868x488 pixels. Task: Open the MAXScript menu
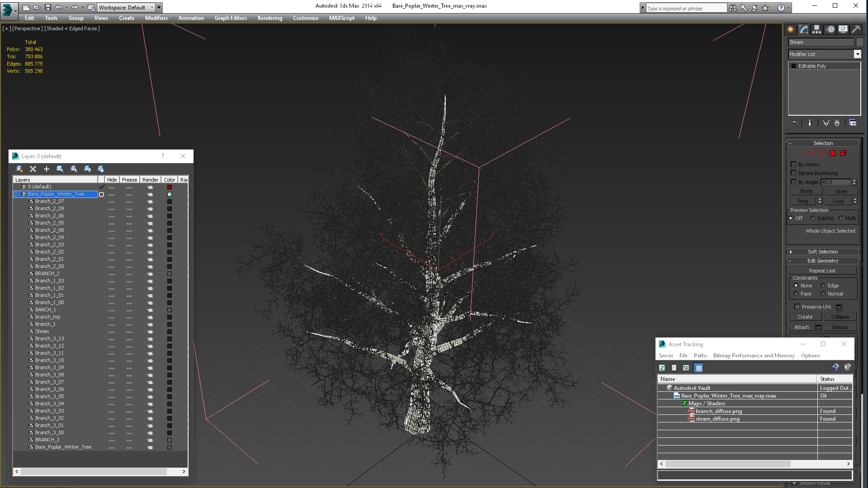(x=341, y=18)
